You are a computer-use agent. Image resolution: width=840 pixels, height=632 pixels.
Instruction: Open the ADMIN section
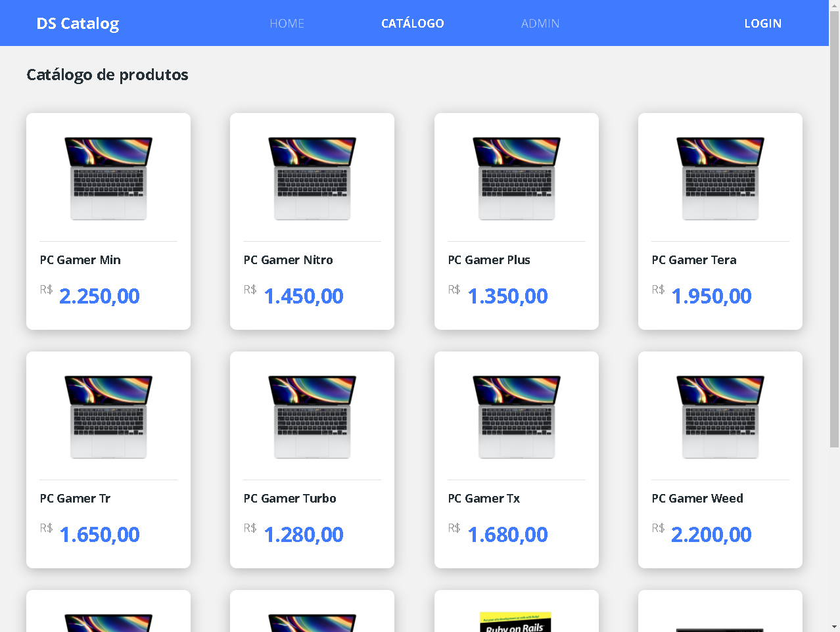pyautogui.click(x=540, y=23)
